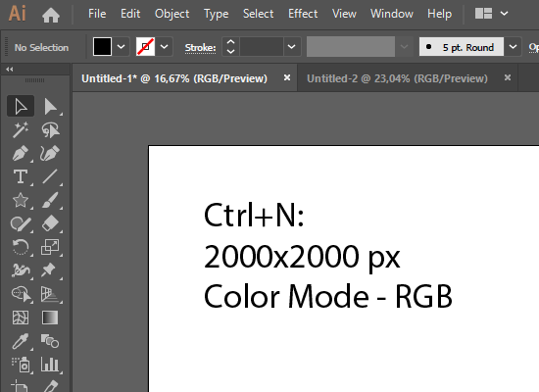The width and height of the screenshot is (539, 392).
Task: Open the Type menu
Action: (x=216, y=14)
